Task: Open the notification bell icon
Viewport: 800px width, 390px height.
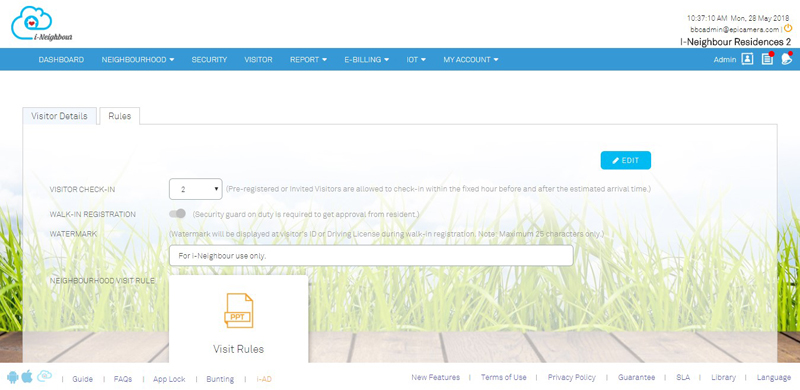Action: [786, 59]
